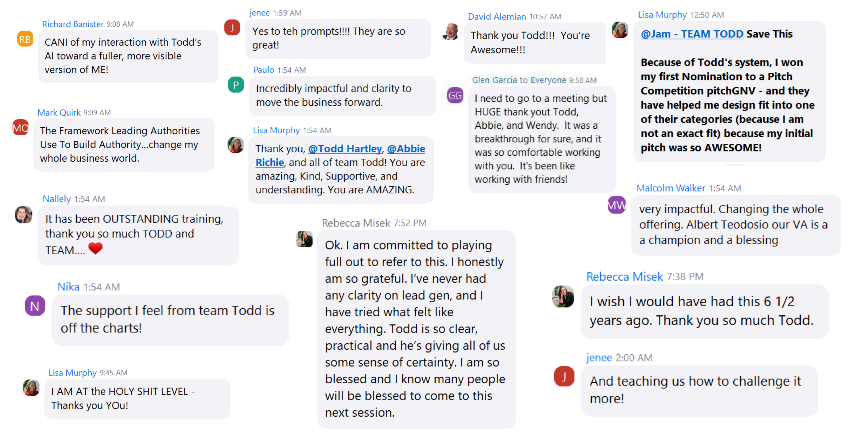Click Malcolm Walker's purple MW avatar

pos(616,205)
